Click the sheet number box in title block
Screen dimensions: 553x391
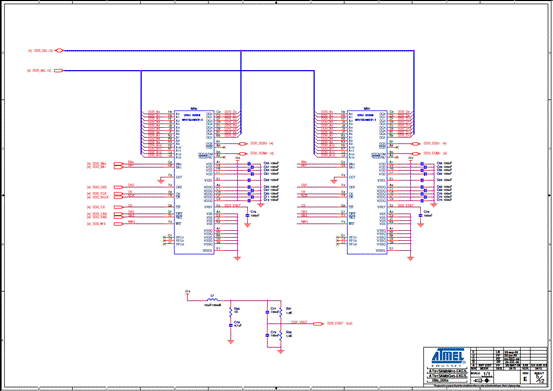coord(540,378)
